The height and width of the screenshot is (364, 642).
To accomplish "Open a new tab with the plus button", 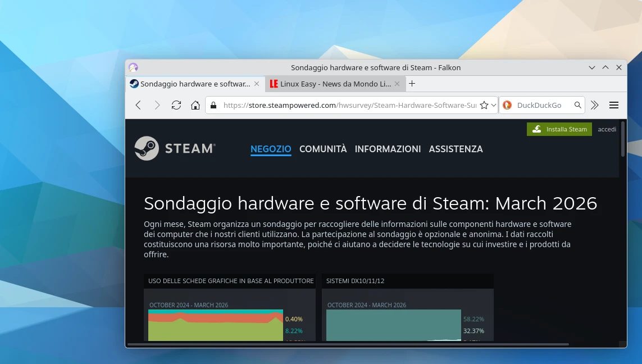I will click(x=412, y=83).
